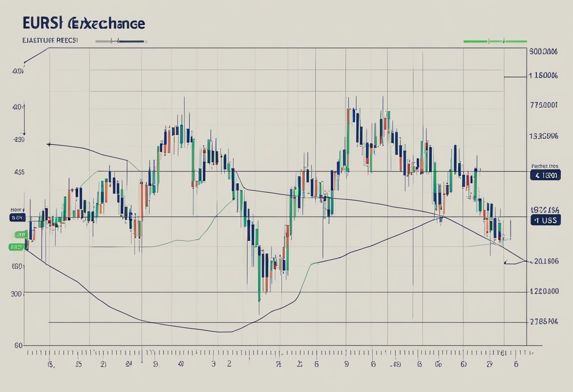Click the "24" tick label on time axis
The image size is (573, 392).
click(129, 364)
